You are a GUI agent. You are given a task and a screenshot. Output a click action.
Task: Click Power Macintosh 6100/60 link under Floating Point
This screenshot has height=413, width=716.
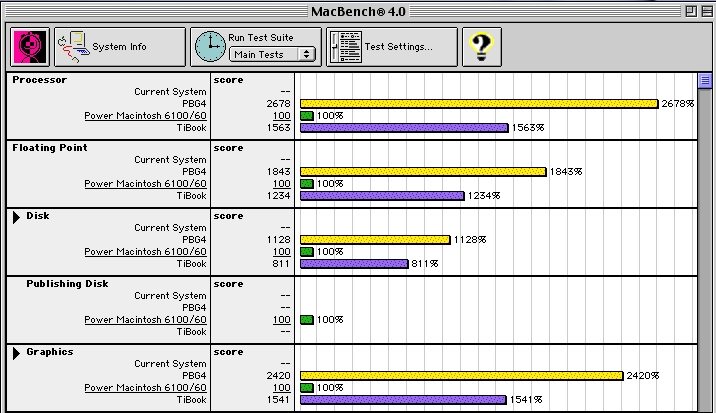click(145, 184)
